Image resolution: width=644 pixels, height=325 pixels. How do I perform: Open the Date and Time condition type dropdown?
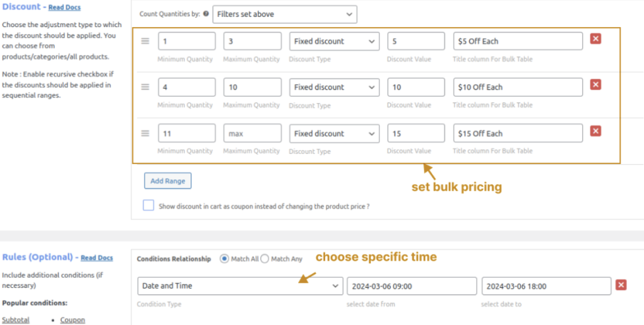[240, 286]
